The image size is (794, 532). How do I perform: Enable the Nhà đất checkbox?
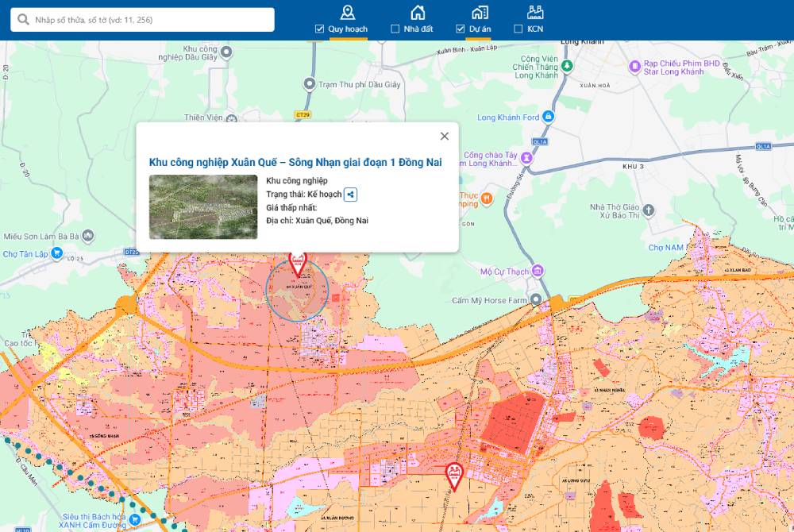[395, 29]
